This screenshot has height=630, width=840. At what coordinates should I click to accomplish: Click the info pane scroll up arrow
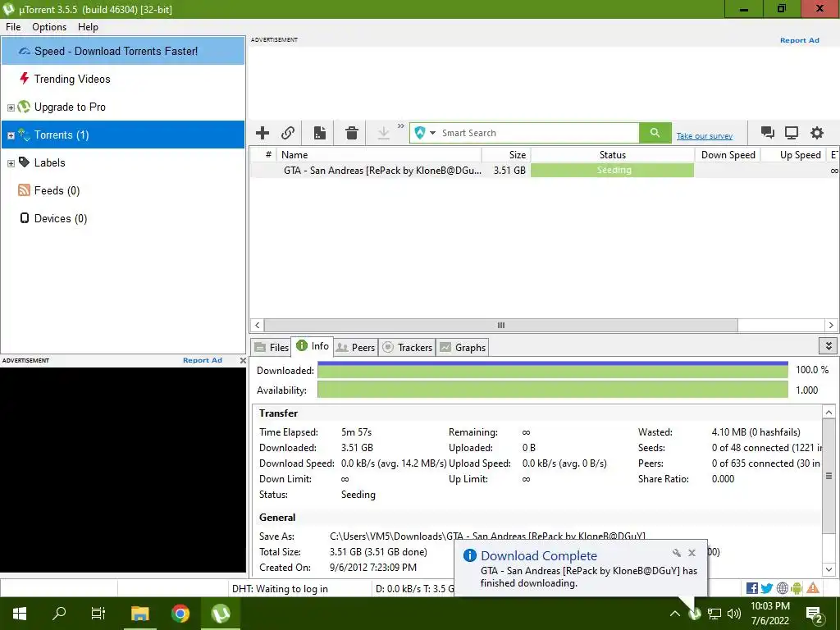829,412
